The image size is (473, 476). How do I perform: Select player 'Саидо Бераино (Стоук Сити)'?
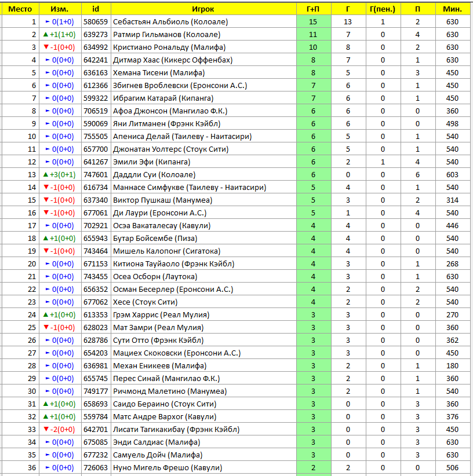[165, 404]
